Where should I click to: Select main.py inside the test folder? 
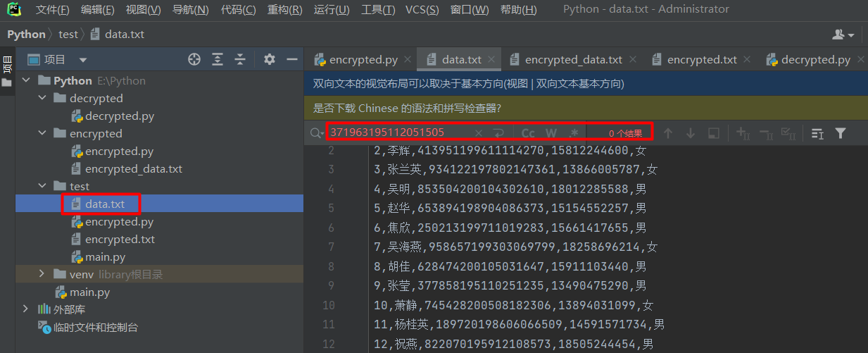pyautogui.click(x=98, y=256)
